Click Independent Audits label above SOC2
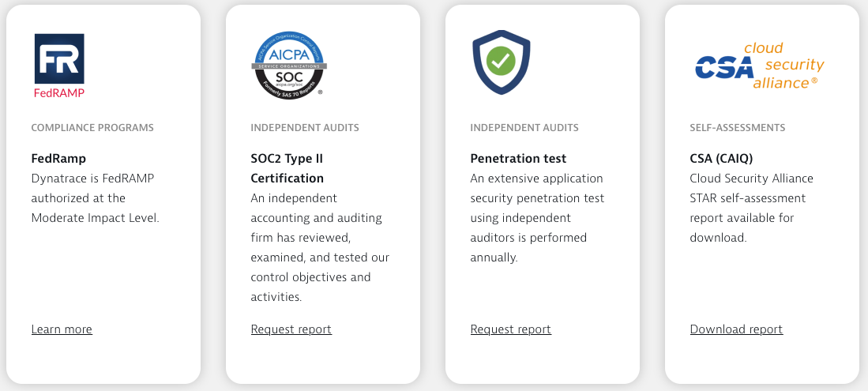The height and width of the screenshot is (391, 868). point(305,128)
